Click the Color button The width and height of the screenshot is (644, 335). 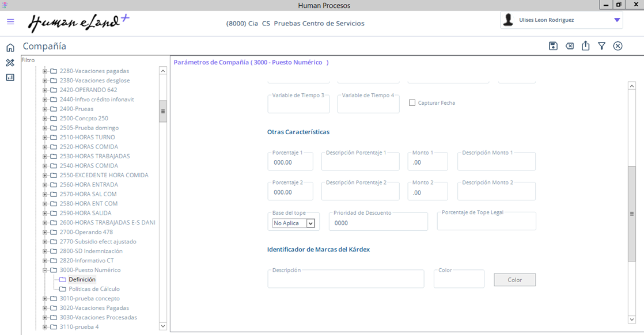pos(514,280)
